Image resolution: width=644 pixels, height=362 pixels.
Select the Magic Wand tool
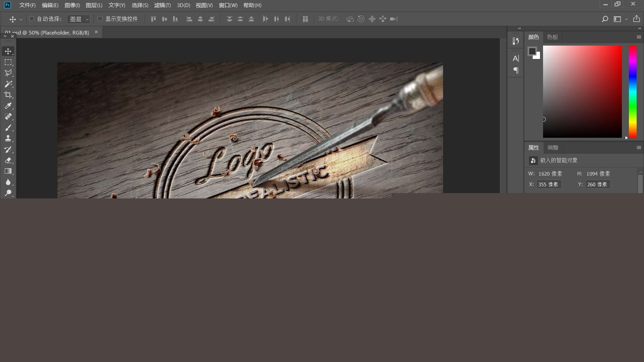pos(8,84)
